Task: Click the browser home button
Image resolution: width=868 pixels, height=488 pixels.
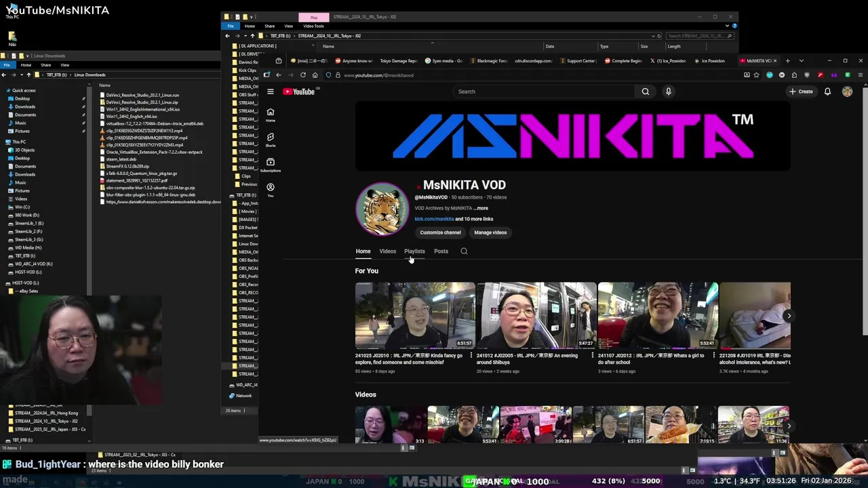Action: [315, 75]
